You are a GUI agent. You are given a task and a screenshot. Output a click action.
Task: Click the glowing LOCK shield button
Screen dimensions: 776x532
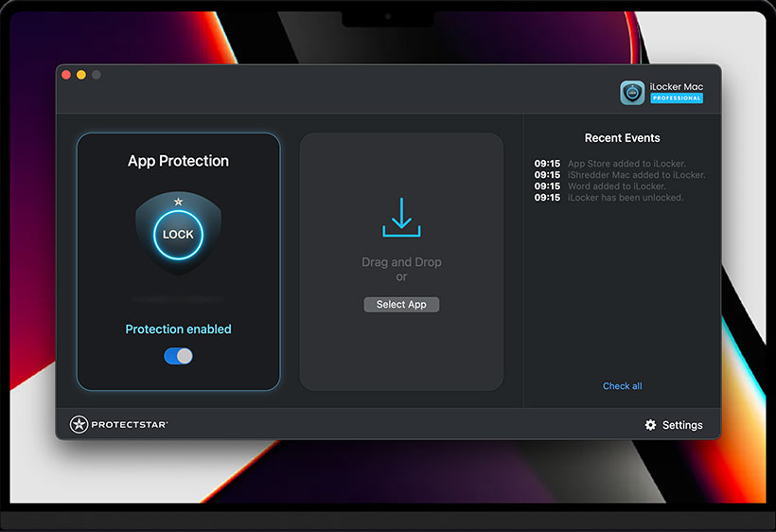click(178, 234)
